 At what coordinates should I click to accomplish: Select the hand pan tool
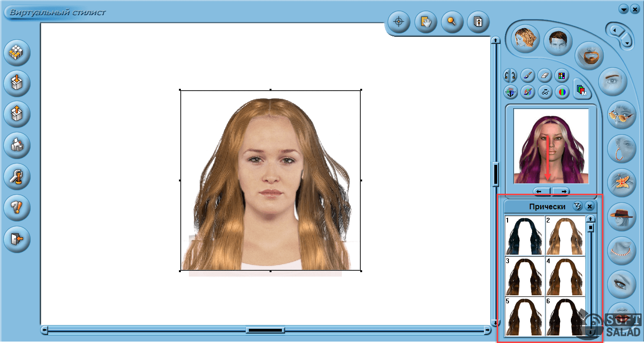(x=426, y=22)
